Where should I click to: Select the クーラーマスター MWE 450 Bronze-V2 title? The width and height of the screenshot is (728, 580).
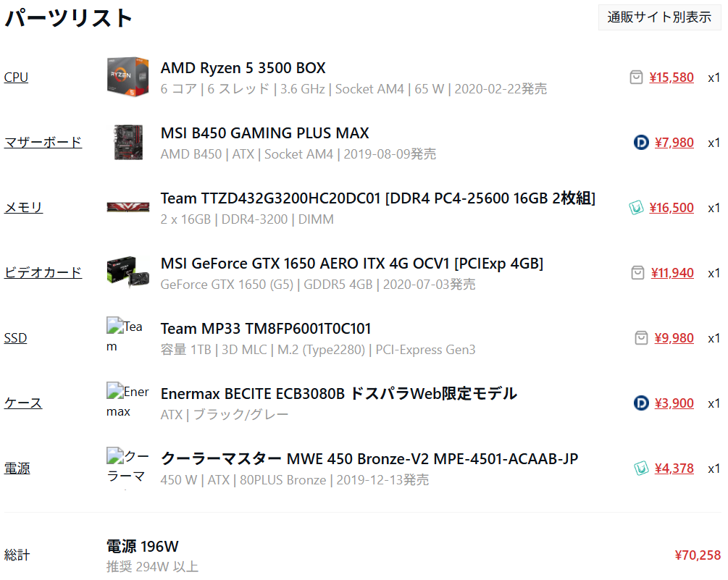pos(369,459)
